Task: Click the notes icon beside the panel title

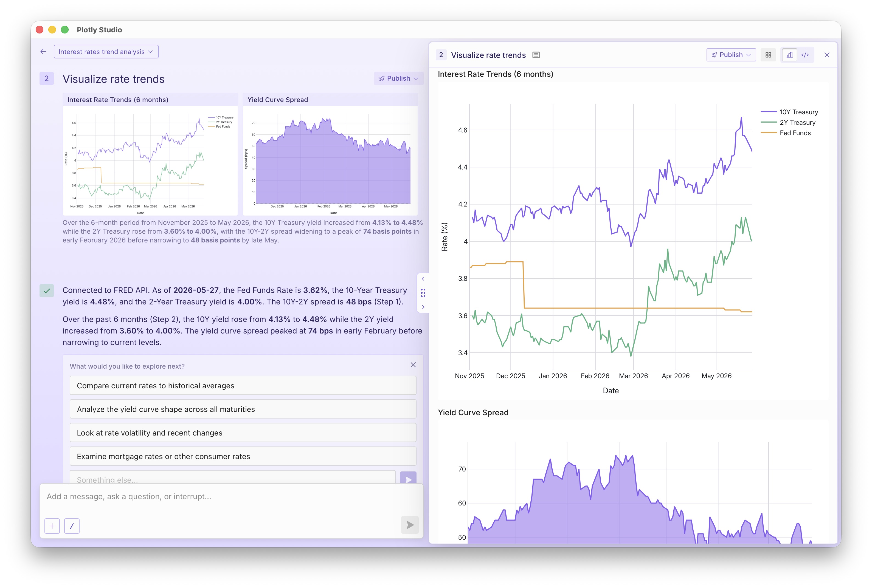Action: pyautogui.click(x=536, y=55)
